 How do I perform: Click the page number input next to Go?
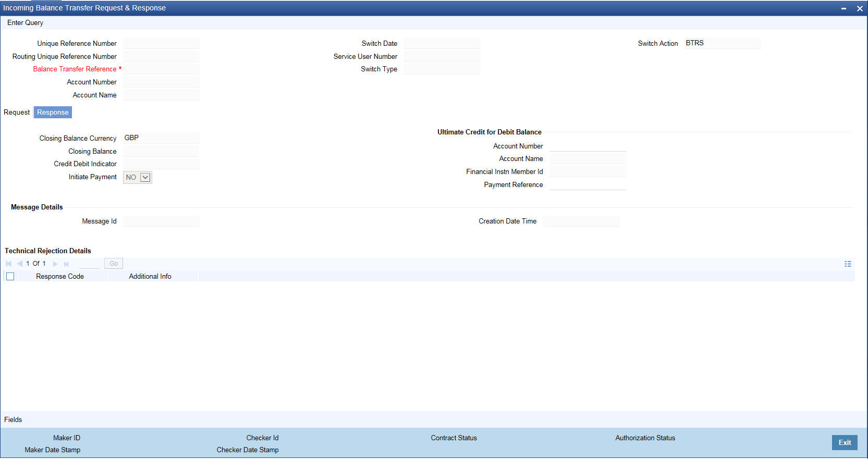89,264
